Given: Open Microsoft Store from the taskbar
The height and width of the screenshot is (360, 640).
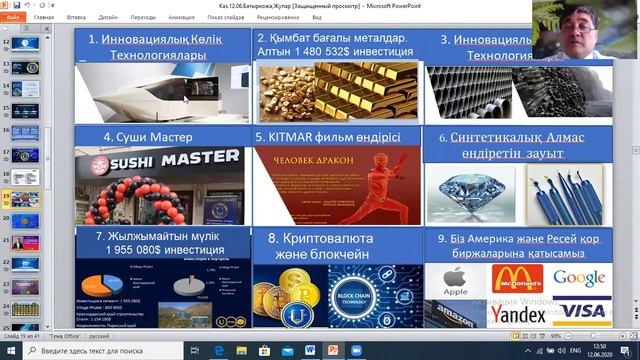Looking at the screenshot, I should (264, 351).
